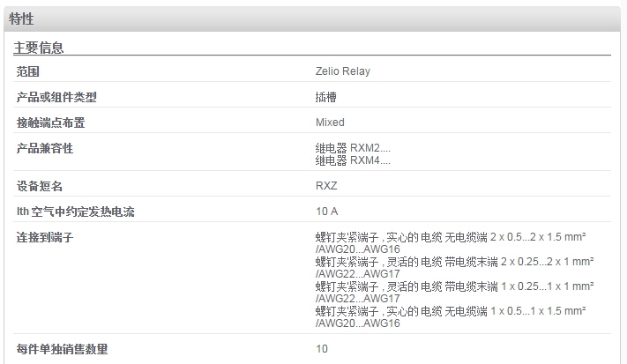Click the Ith 空气中约定发热电流 label
Image resolution: width=627 pixels, height=364 pixels.
click(x=75, y=212)
